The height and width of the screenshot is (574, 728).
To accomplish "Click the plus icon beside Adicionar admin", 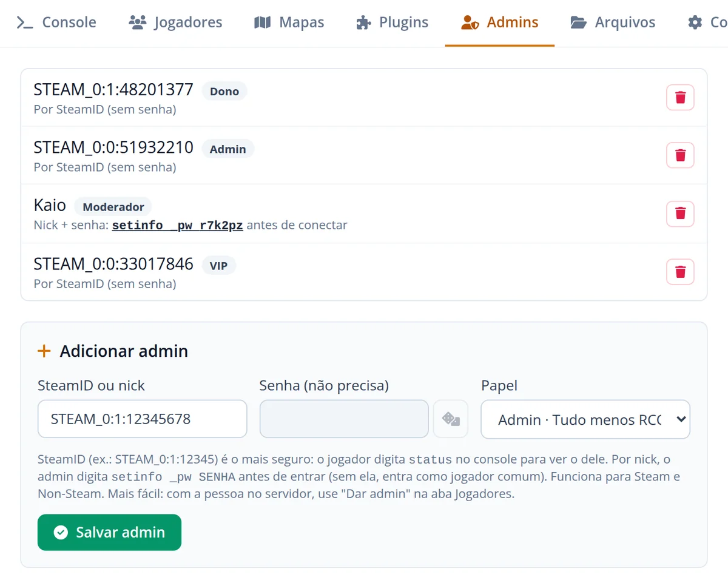I will point(44,351).
